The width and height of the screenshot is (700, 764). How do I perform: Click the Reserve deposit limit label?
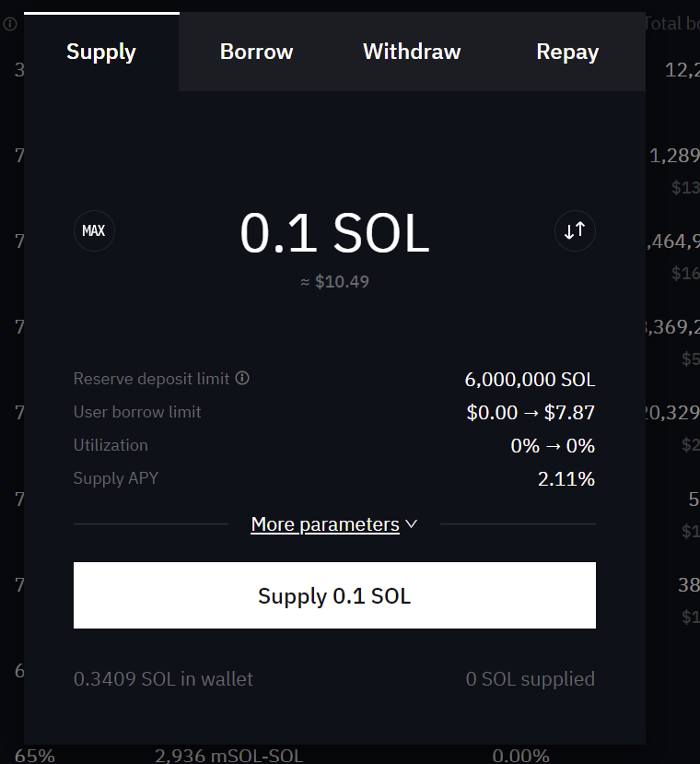click(x=153, y=379)
